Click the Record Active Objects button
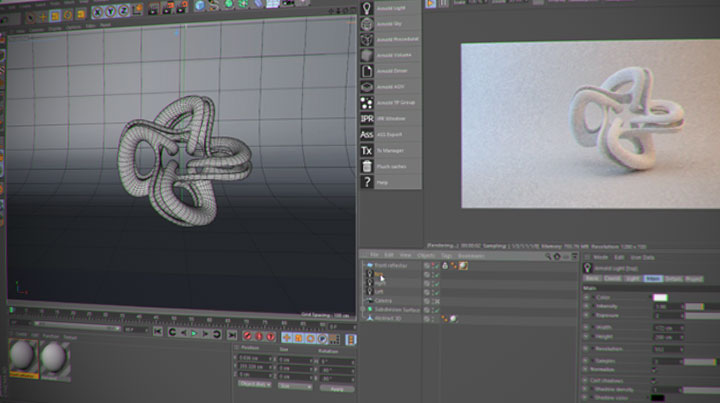Image resolution: width=720 pixels, height=403 pixels. [x=248, y=336]
